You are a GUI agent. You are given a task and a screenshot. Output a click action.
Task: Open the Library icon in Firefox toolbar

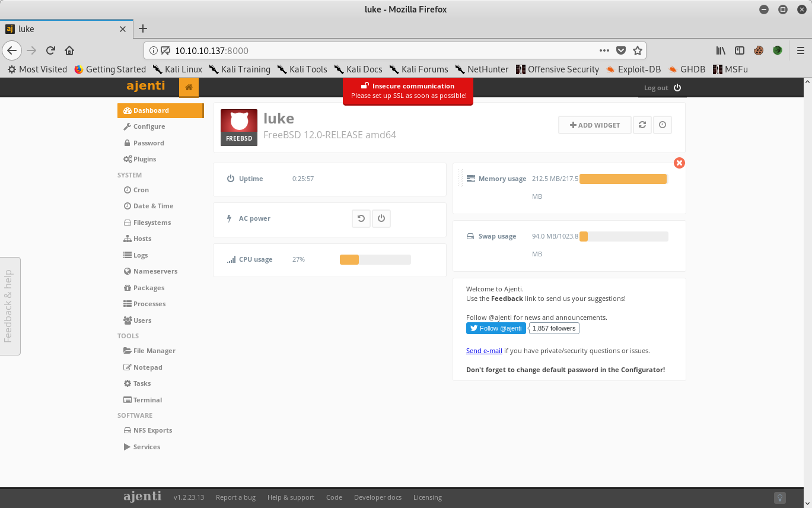point(721,50)
